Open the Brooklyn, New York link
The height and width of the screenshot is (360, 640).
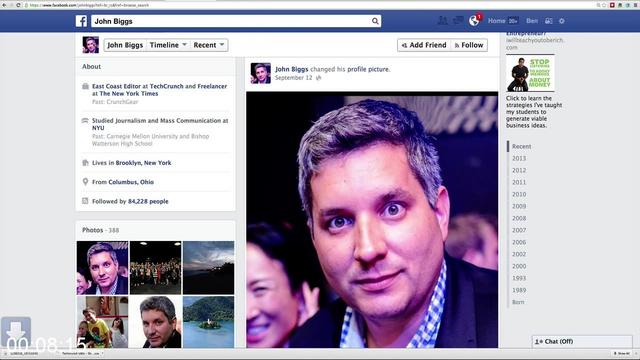pyautogui.click(x=143, y=162)
